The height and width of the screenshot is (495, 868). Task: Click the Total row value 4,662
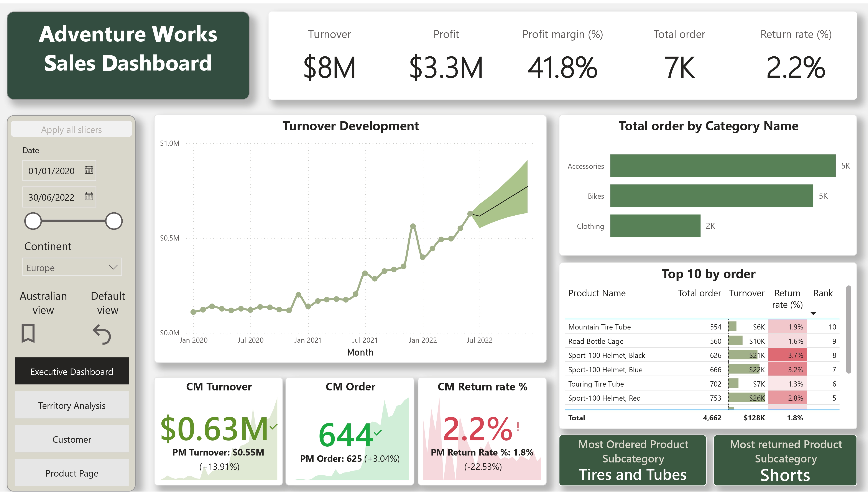coord(712,418)
